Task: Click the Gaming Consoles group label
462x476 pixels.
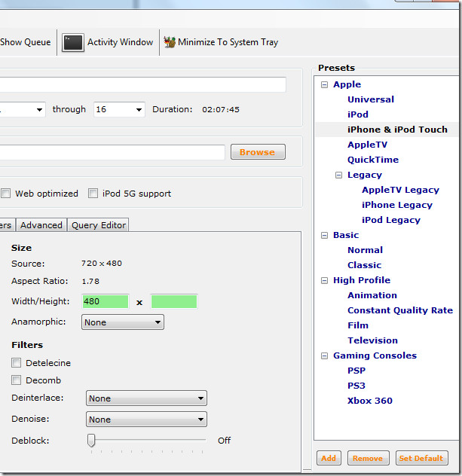Action: coord(375,355)
